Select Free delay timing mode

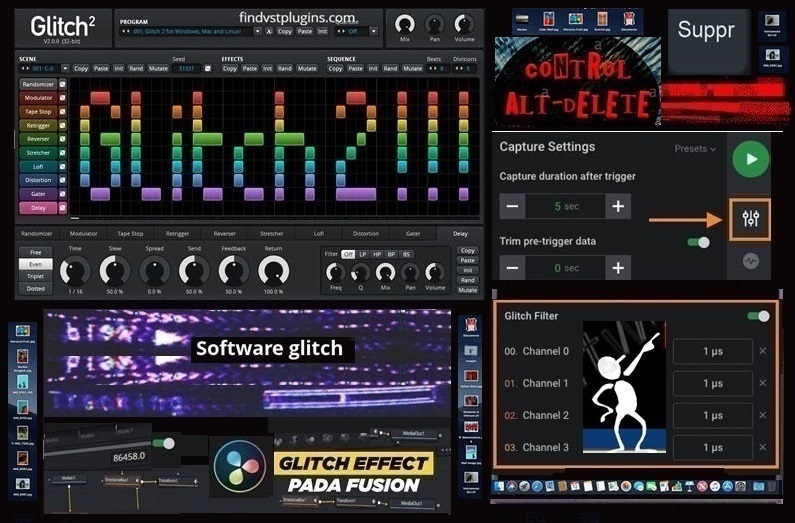click(35, 252)
